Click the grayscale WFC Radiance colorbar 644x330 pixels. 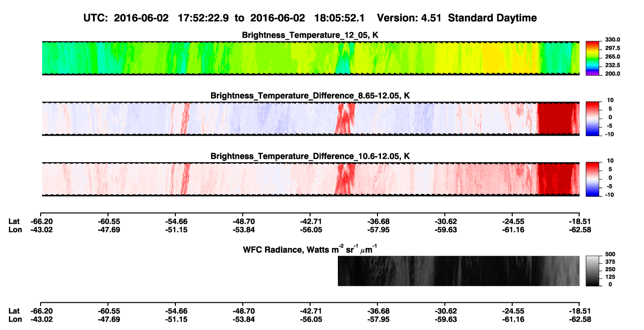pos(593,271)
